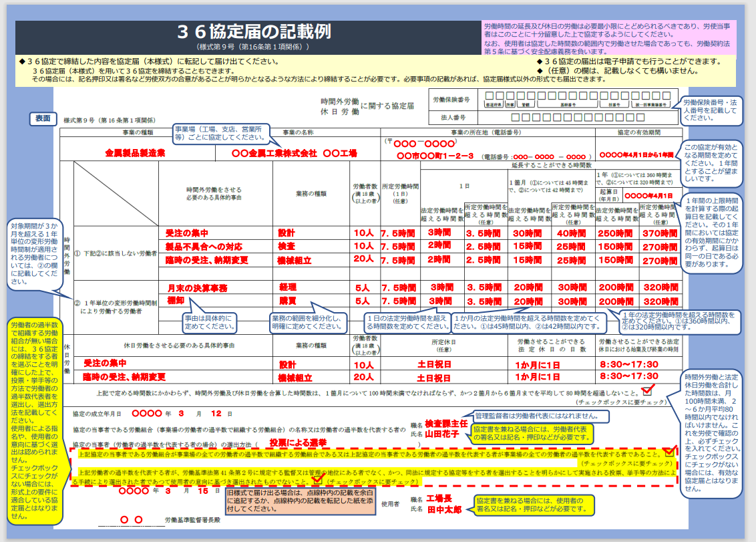The width and height of the screenshot is (756, 542).
Task: Click the callout この協定が有効となる期間
Action: [x=711, y=163]
